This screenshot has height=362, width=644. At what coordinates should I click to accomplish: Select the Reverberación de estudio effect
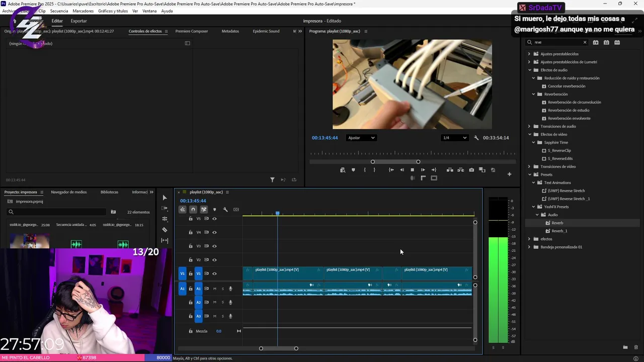(x=569, y=110)
